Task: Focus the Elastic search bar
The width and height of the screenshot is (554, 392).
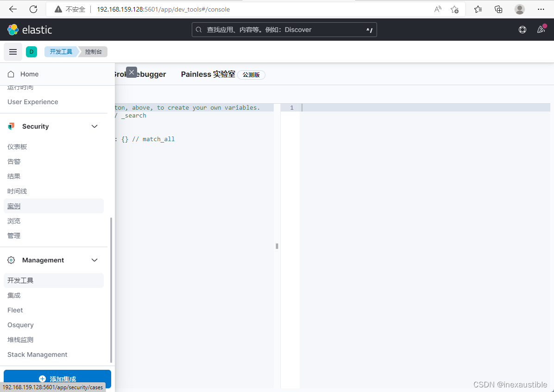Action: click(284, 30)
